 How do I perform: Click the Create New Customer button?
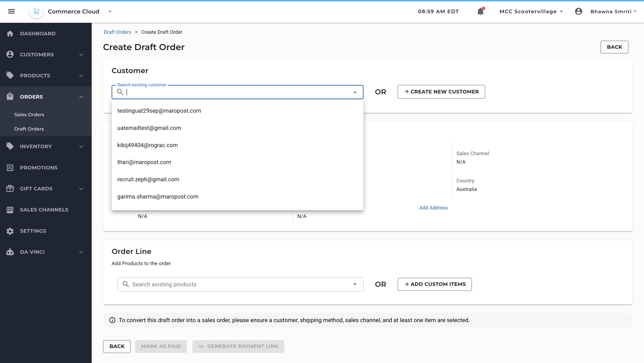pyautogui.click(x=441, y=92)
